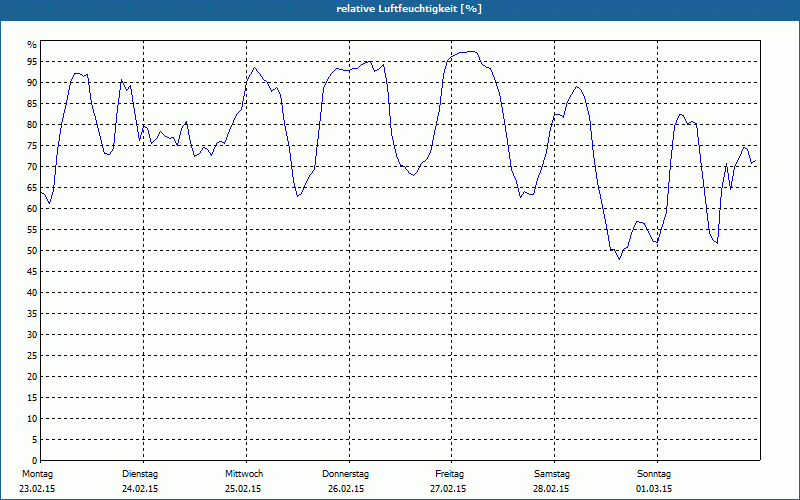This screenshot has width=800, height=500.
Task: Select the 'Mittwoch' day label
Action: (244, 474)
